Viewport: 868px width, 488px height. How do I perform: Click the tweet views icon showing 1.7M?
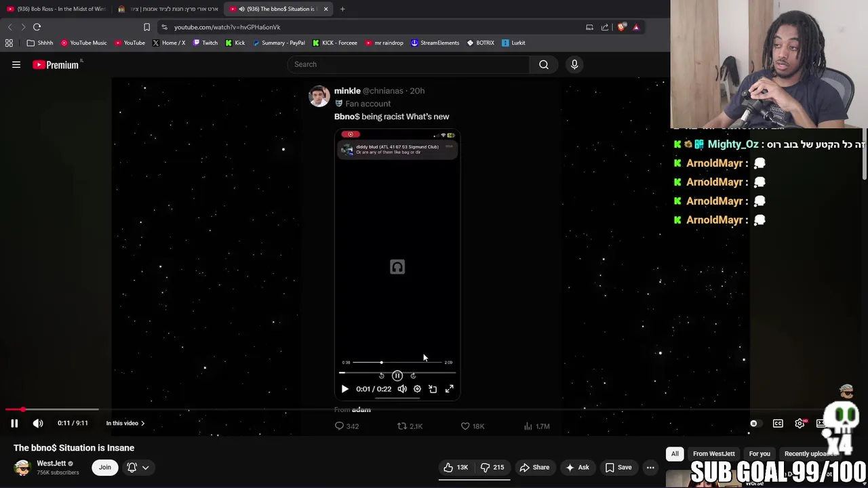click(528, 426)
